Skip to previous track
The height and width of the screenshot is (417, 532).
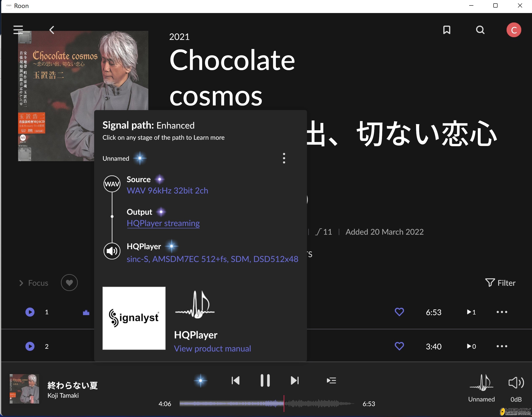235,380
